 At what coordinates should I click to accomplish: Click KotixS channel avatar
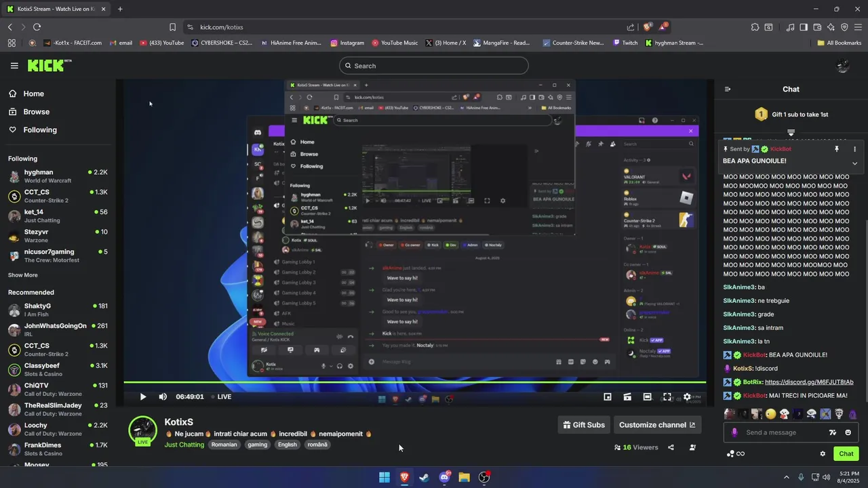pyautogui.click(x=142, y=431)
